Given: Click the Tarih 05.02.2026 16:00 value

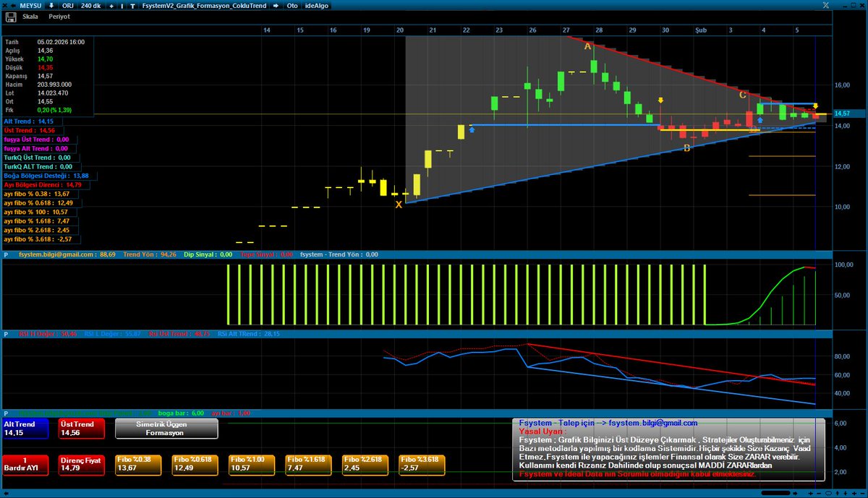Looking at the screenshot, I should 61,42.
